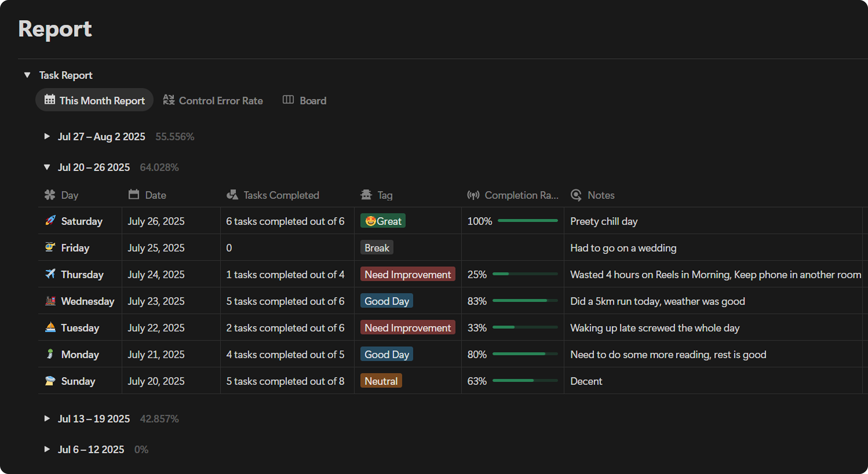Click 'Waking up late screwed the whole day' note
Screen dimensions: 868x474
(655, 328)
